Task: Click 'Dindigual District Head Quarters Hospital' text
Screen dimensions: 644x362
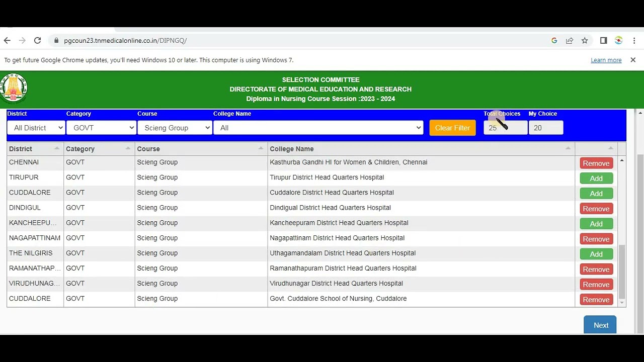Action: [330, 208]
